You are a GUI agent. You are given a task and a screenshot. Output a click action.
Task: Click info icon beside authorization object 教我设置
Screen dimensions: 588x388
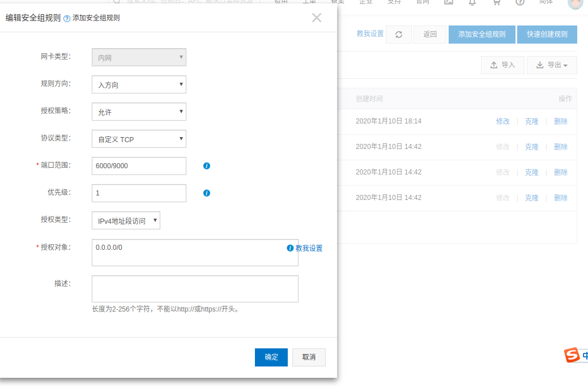coord(290,248)
